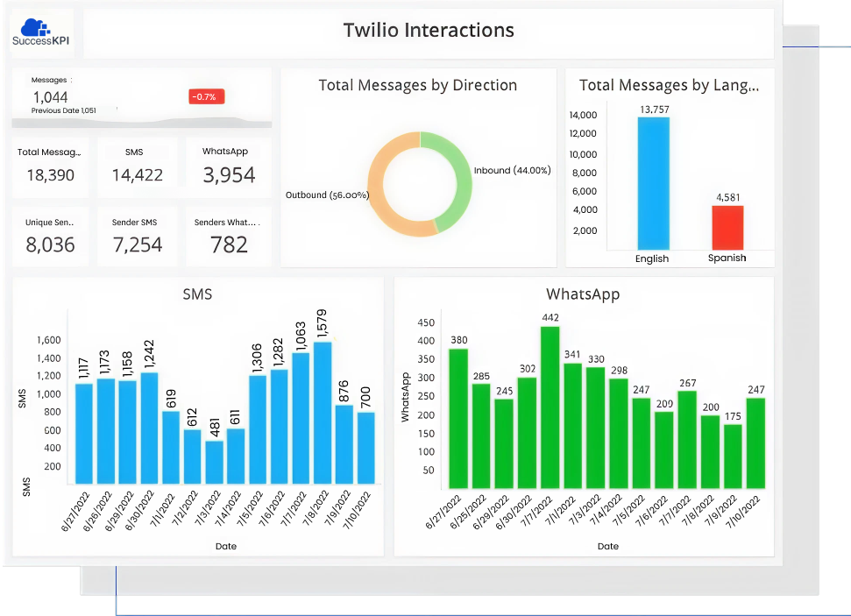The width and height of the screenshot is (851, 616).
Task: Click the SMS bar chart title
Action: [197, 294]
